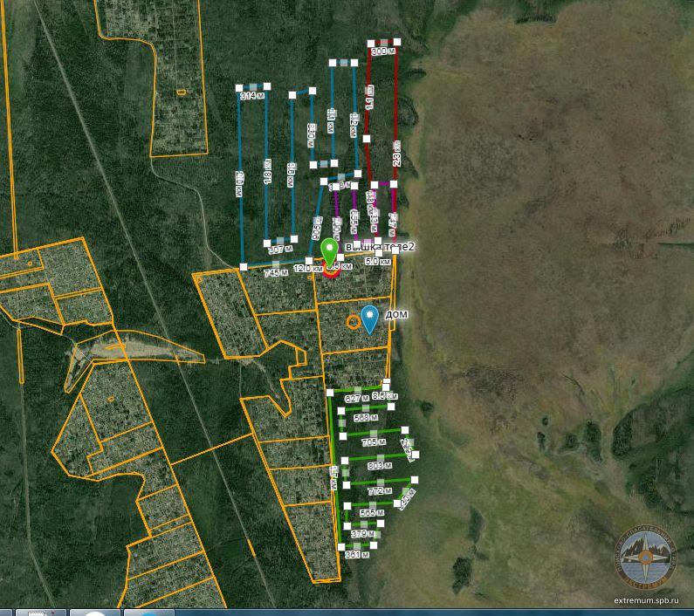The height and width of the screenshot is (616, 694).
Task: Select the '314 м' blue track label
Action: point(251,96)
